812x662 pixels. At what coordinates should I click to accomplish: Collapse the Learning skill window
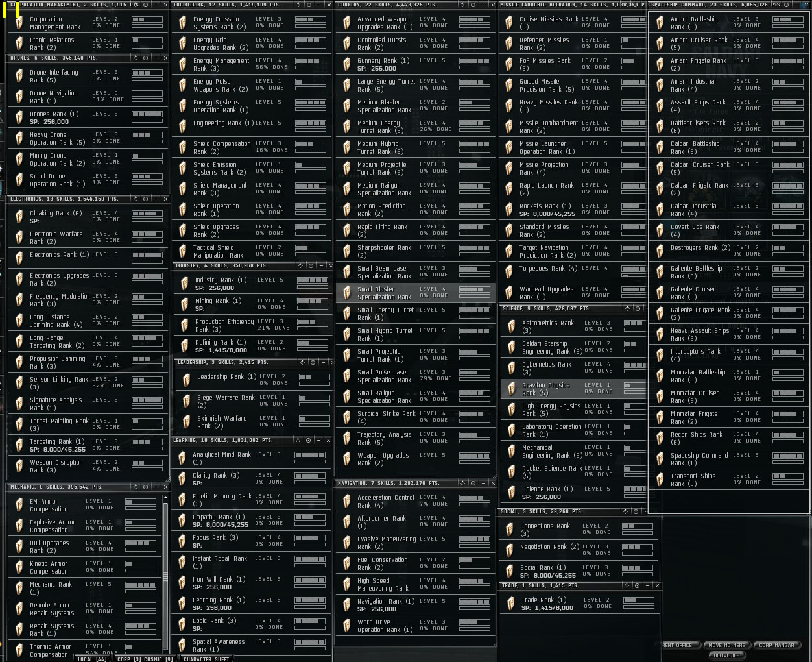pos(319,440)
